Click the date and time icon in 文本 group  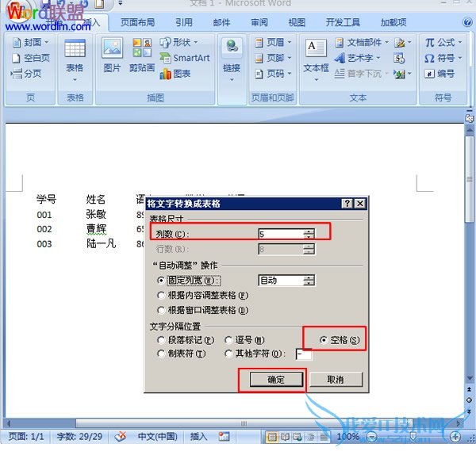[x=399, y=58]
